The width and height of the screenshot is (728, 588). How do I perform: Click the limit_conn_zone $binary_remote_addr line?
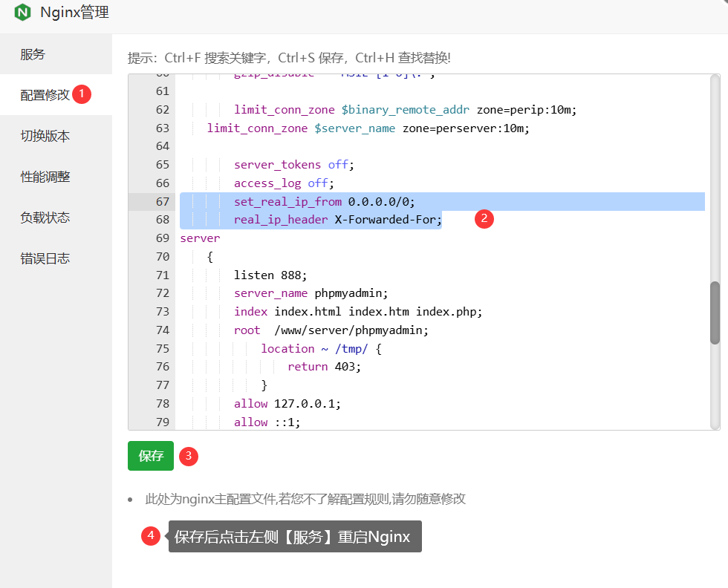[405, 110]
